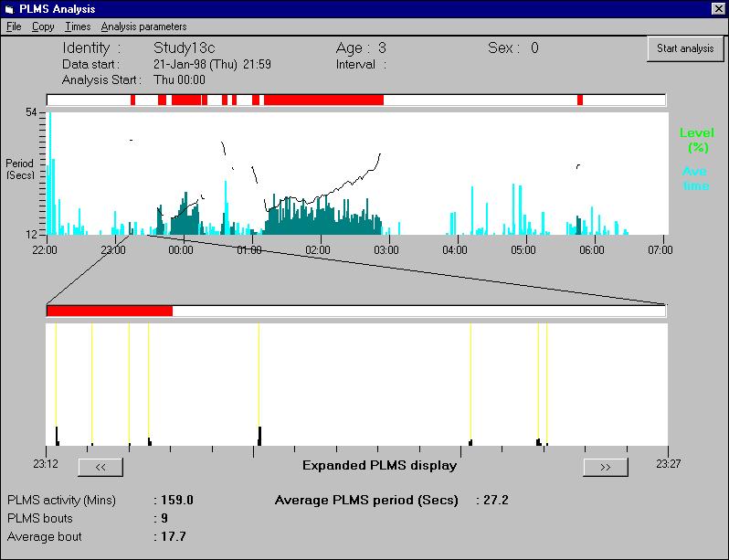Click the 21-Jan-98 (Thu) 21:59 data start value
Image resolution: width=729 pixels, height=560 pixels.
pyautogui.click(x=212, y=64)
